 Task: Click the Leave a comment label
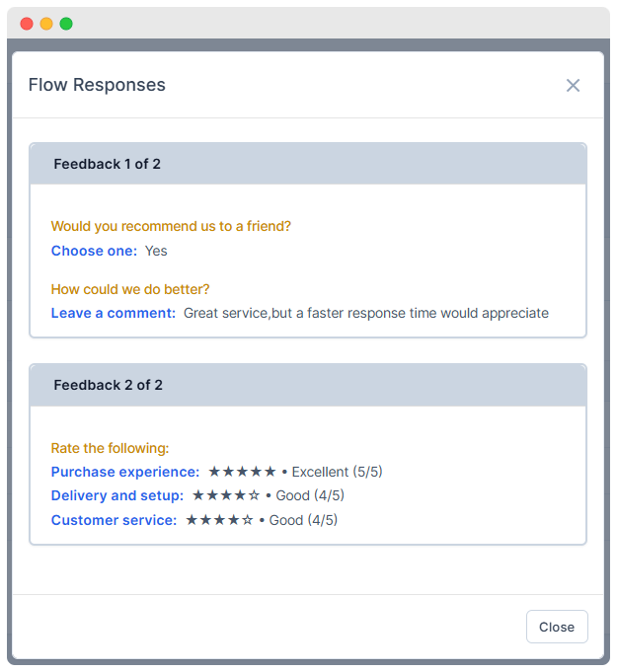[114, 313]
